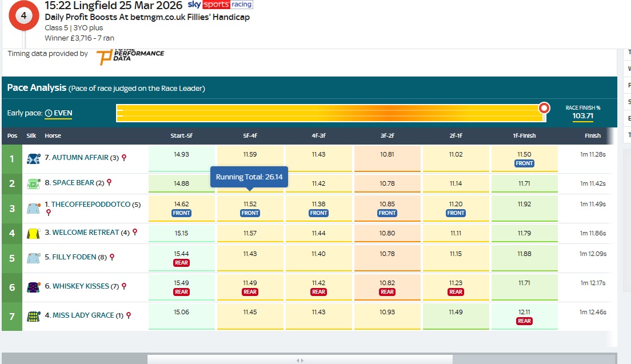Screen dimensions: 631x364
Task: Click the Total Performance Data logo
Action: coord(130,55)
